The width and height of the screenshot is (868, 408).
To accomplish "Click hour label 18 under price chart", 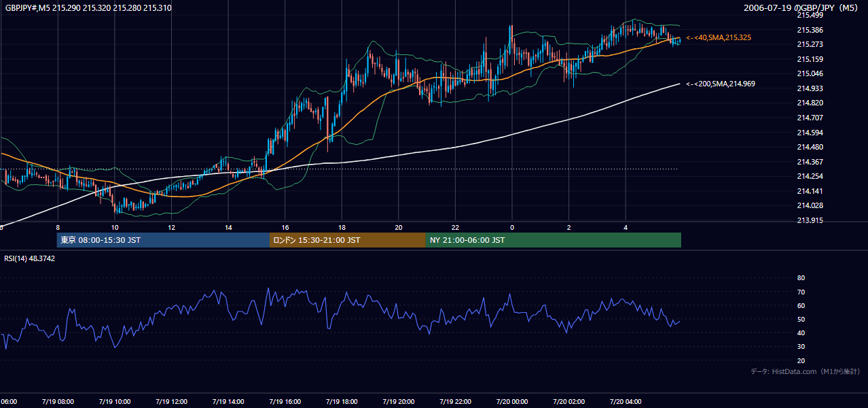I will point(342,227).
